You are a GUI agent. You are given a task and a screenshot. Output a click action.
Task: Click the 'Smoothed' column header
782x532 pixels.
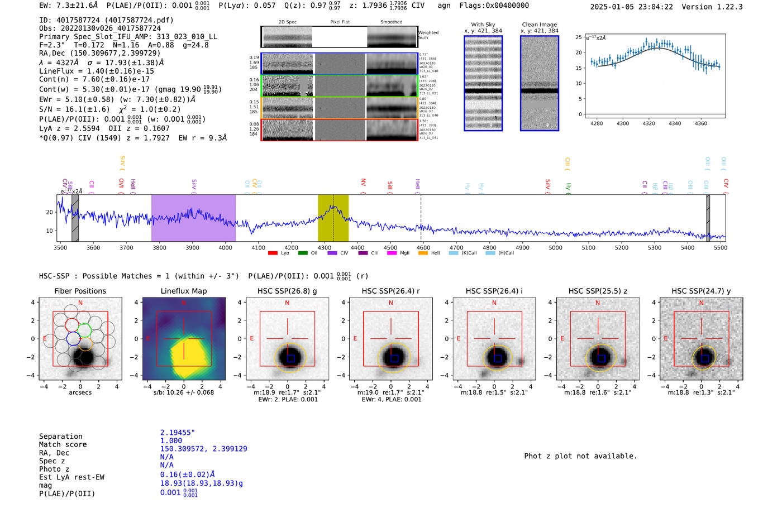coord(392,22)
